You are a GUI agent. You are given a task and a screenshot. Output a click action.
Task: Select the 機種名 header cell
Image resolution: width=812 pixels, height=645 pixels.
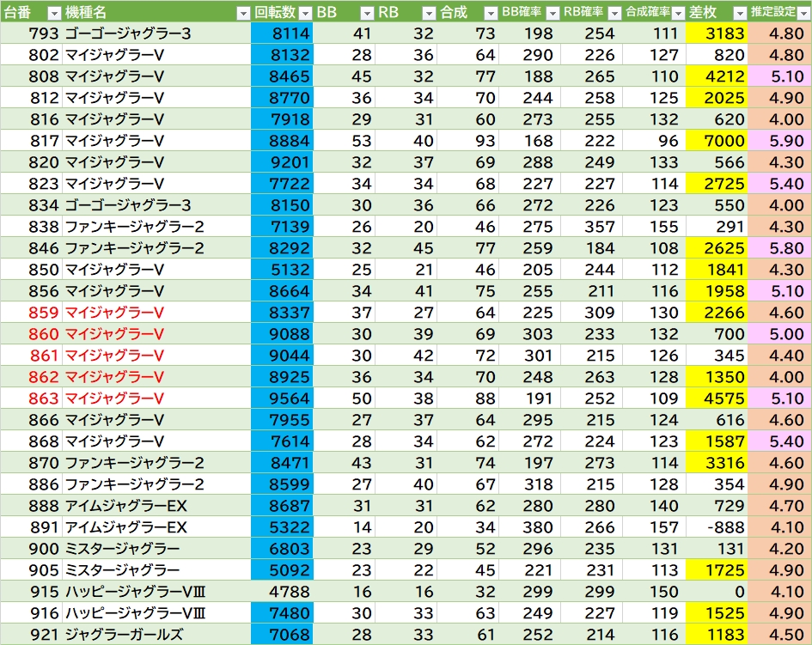coord(156,12)
